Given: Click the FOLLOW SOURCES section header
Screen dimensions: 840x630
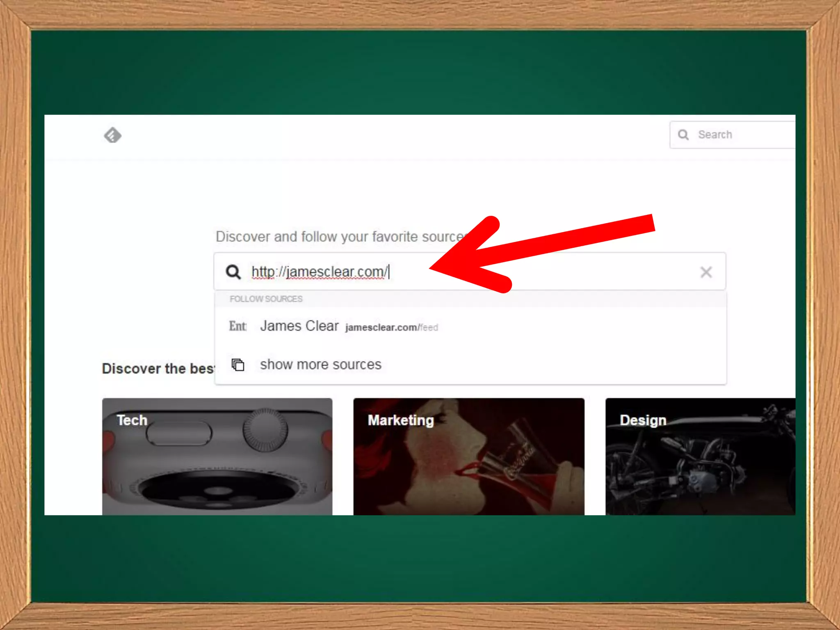Looking at the screenshot, I should tap(266, 299).
